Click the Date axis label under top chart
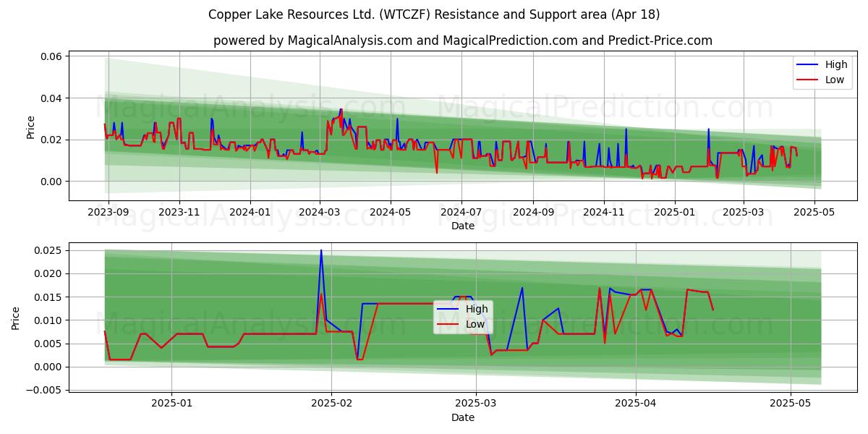This screenshot has width=868, height=434. pos(463,226)
